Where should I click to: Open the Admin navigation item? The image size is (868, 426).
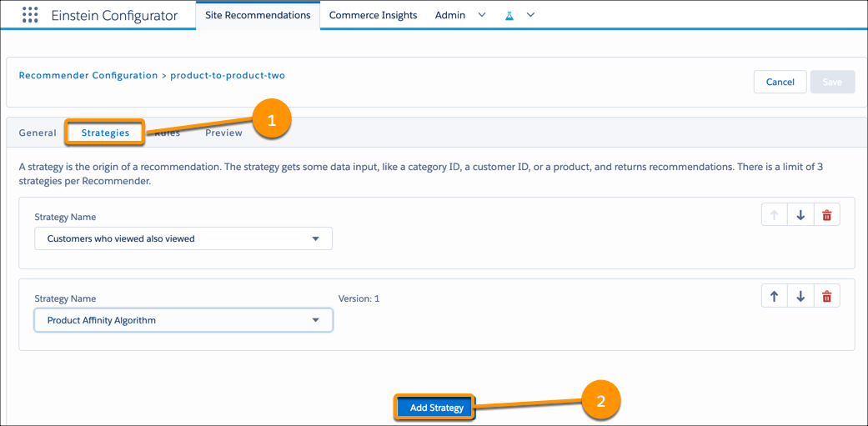[x=450, y=16]
